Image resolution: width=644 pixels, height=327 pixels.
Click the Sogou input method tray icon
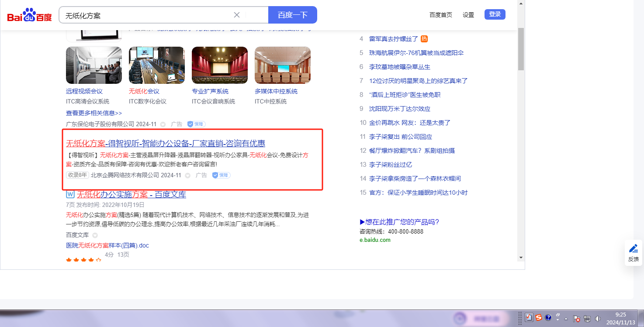(x=539, y=317)
